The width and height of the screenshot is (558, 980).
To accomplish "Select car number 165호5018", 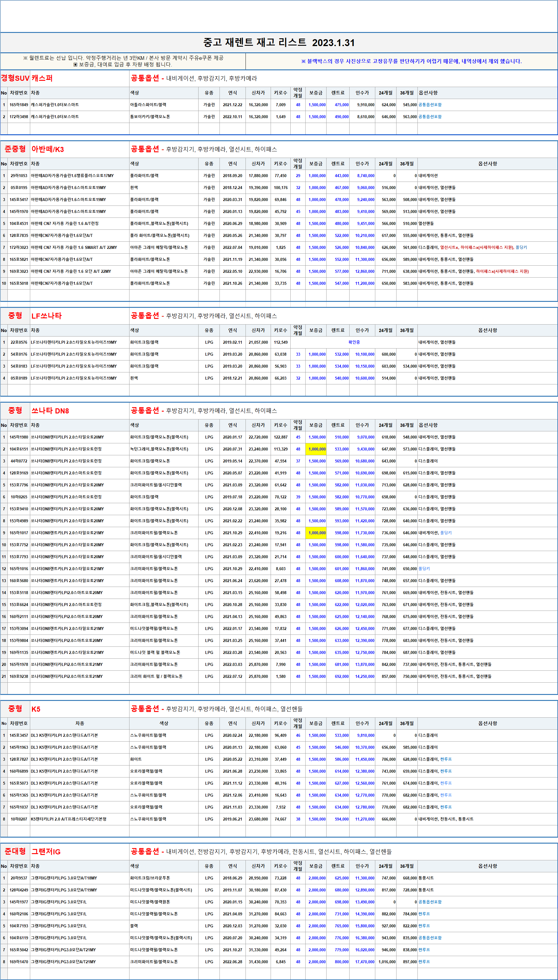I will (x=19, y=284).
